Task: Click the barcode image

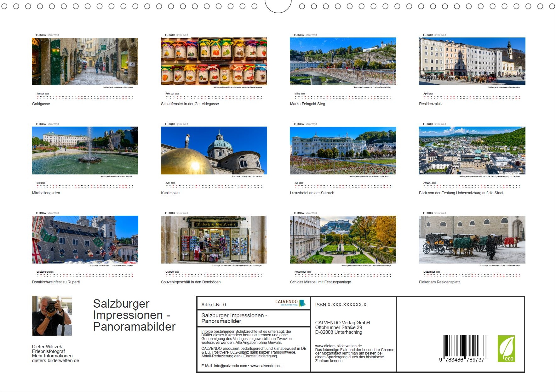Action: [x=465, y=349]
